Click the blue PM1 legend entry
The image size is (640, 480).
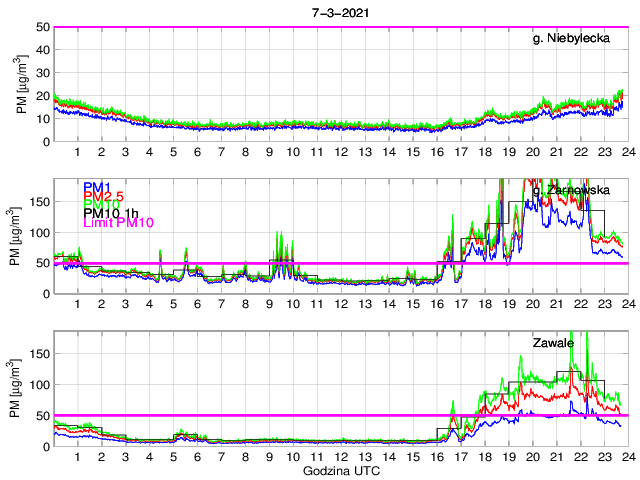[x=97, y=187]
